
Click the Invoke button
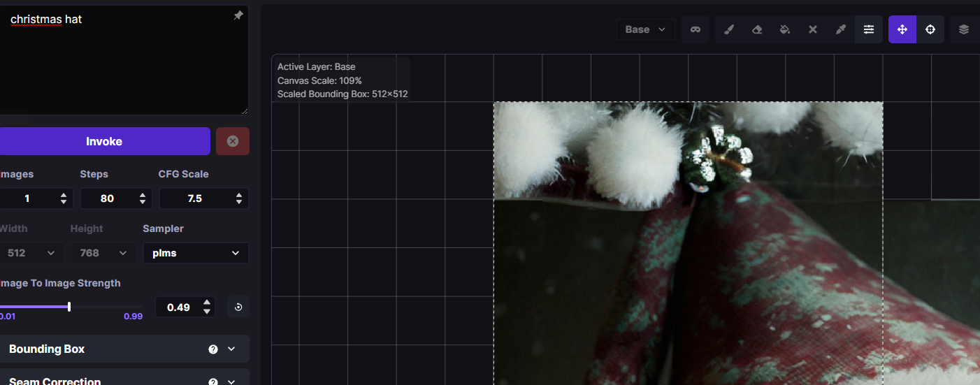[x=104, y=141]
